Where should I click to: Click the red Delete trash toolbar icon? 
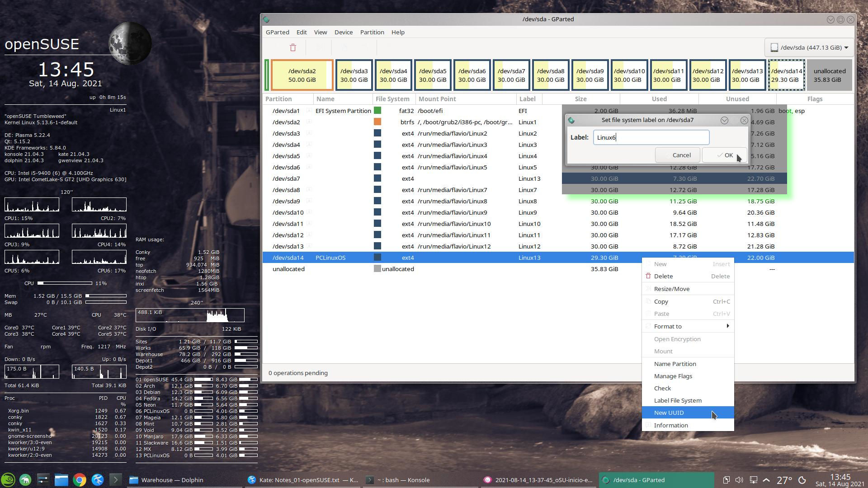pyautogui.click(x=293, y=47)
